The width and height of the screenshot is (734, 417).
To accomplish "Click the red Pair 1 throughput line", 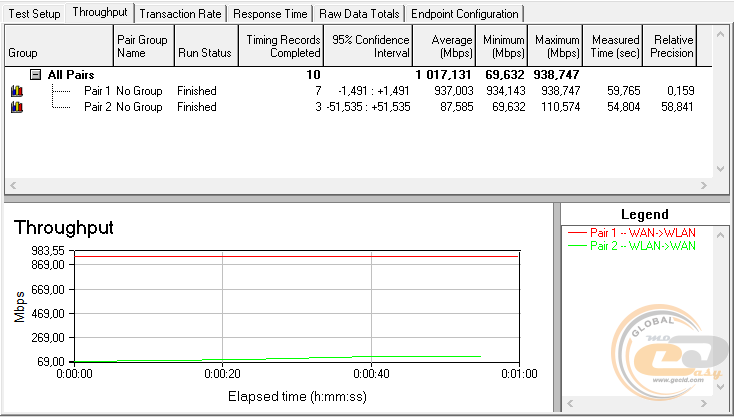I will (296, 256).
